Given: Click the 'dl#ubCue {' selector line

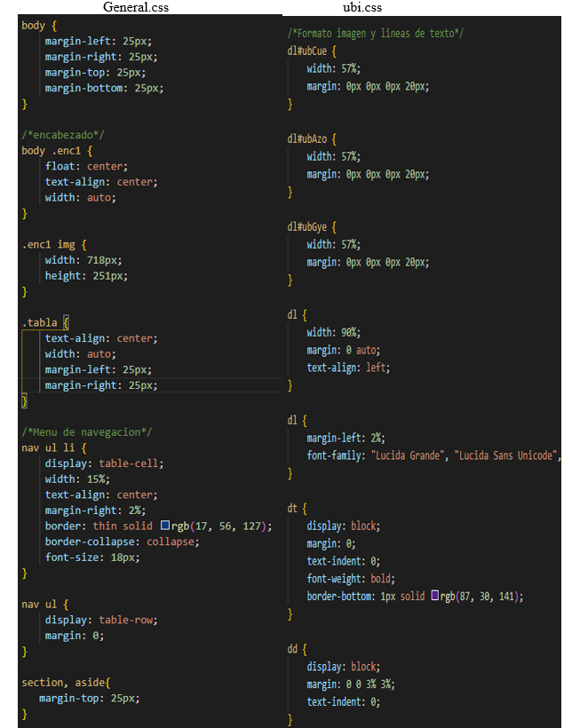Looking at the screenshot, I should (312, 51).
